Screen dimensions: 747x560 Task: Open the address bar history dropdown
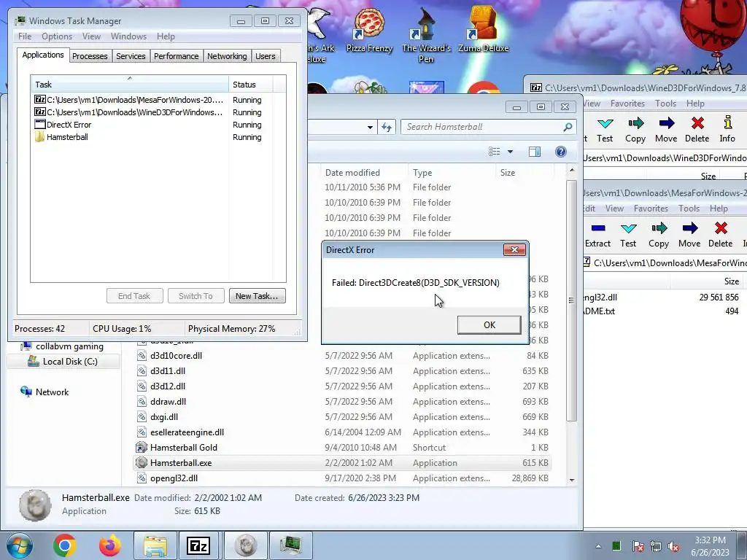(370, 127)
